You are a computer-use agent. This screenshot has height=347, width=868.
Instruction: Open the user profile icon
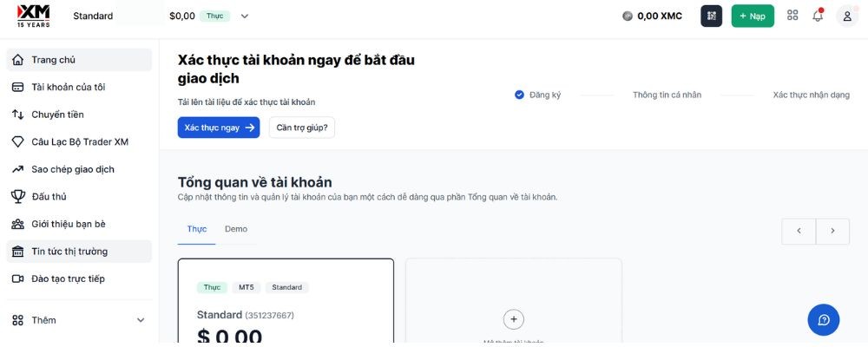pyautogui.click(x=847, y=16)
